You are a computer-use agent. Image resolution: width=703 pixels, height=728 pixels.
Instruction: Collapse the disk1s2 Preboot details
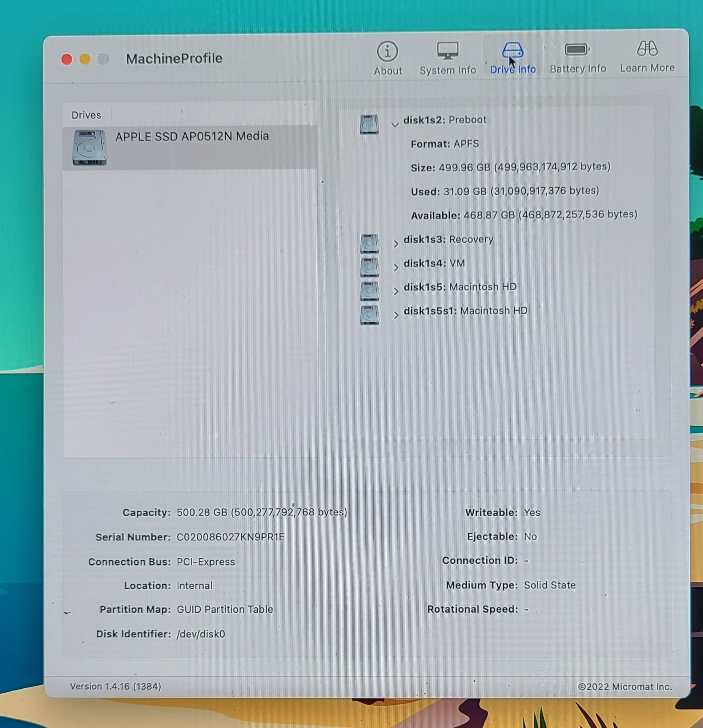point(395,125)
